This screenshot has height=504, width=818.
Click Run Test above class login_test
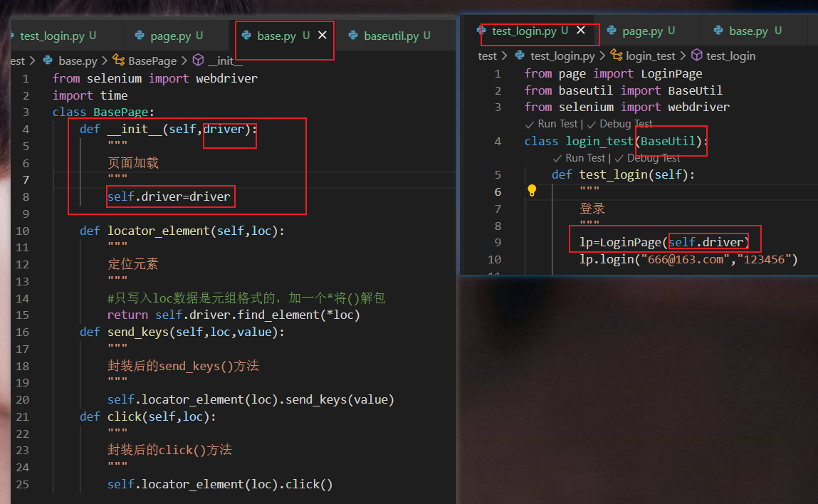pos(552,124)
